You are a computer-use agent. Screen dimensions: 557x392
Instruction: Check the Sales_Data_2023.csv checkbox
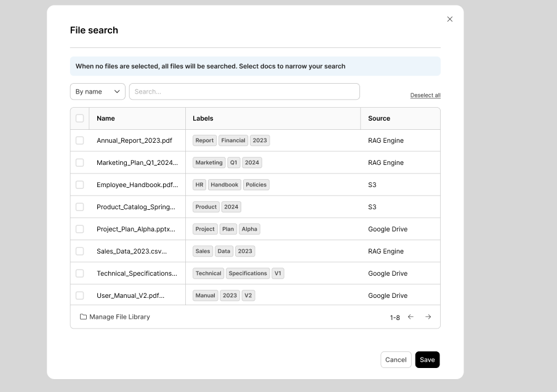[x=79, y=252]
